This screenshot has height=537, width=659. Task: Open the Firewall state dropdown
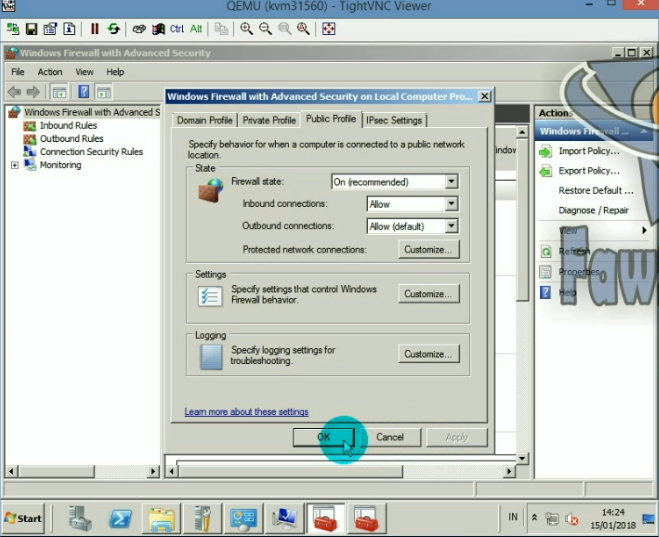click(451, 182)
